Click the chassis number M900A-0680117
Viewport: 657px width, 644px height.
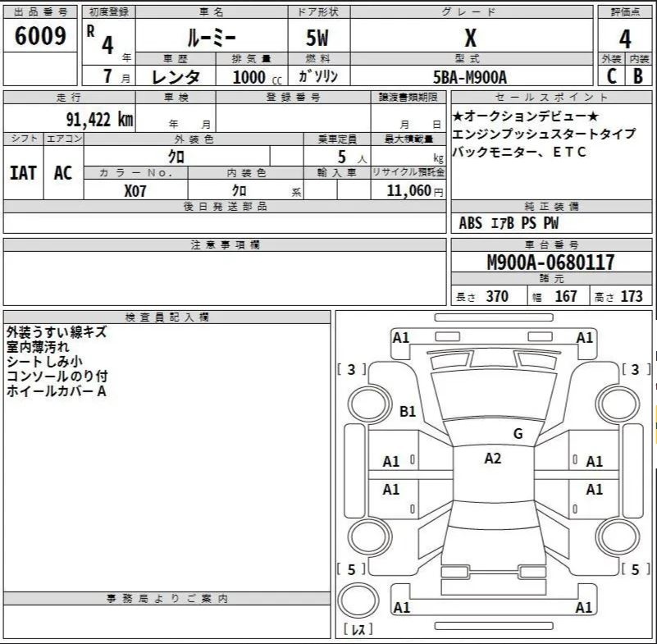point(551,263)
